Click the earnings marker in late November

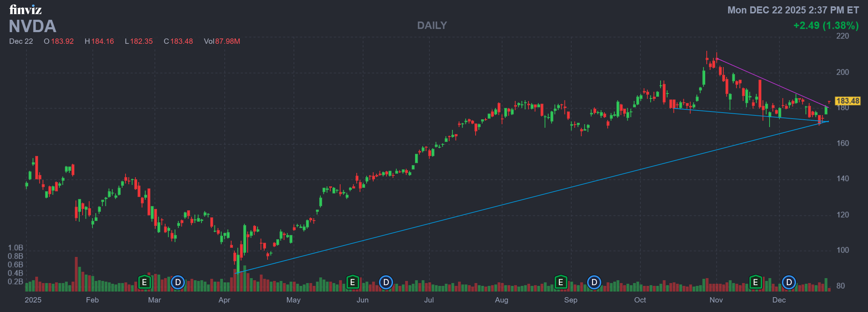coord(755,282)
